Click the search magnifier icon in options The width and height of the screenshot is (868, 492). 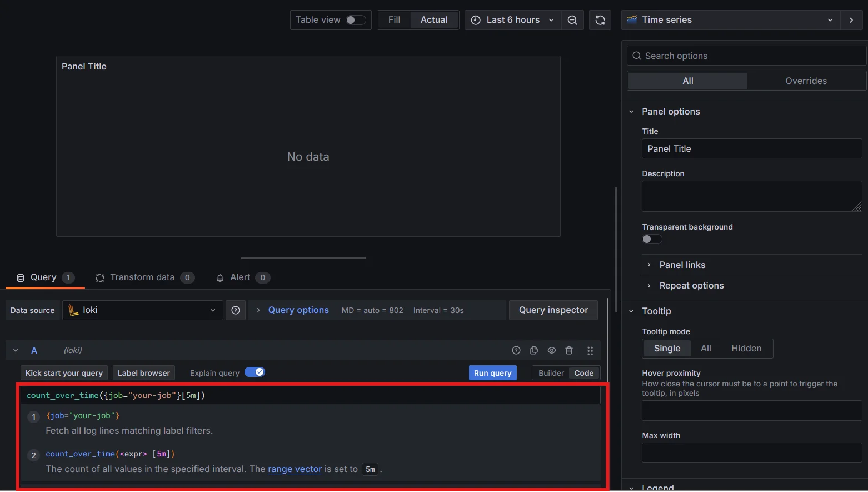coord(637,56)
